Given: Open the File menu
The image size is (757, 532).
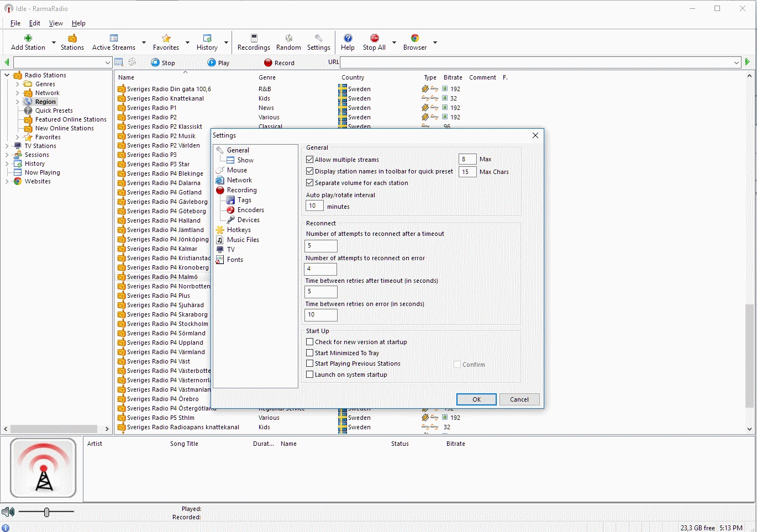Looking at the screenshot, I should coord(15,23).
